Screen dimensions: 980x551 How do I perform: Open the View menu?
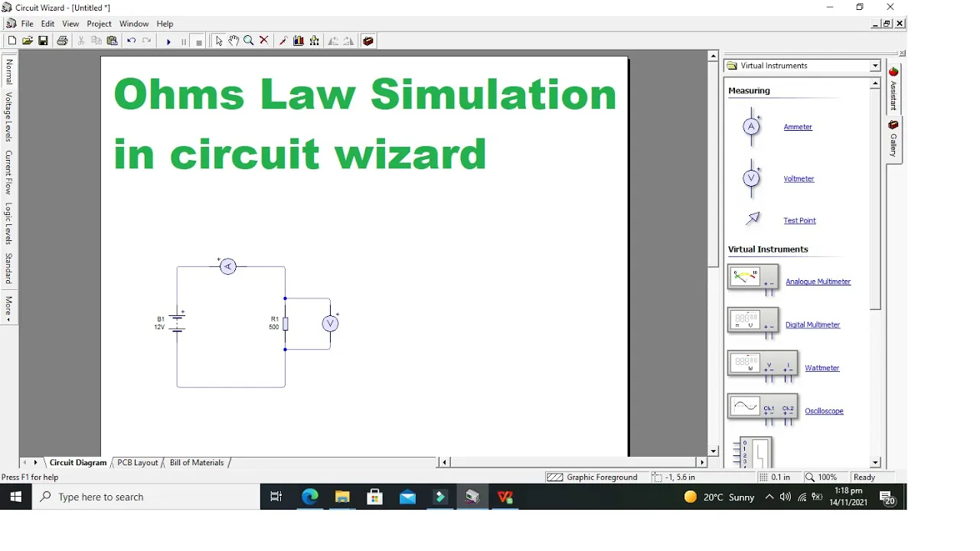[x=70, y=24]
